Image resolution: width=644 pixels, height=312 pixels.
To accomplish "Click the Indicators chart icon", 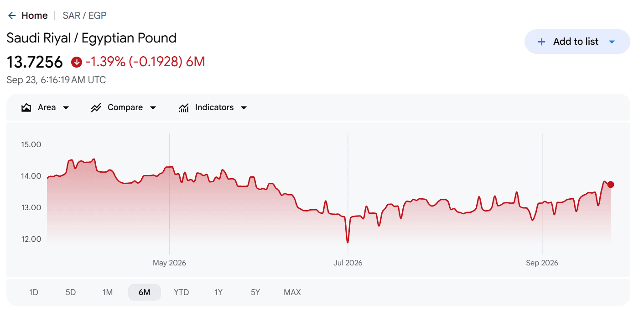I will point(184,108).
